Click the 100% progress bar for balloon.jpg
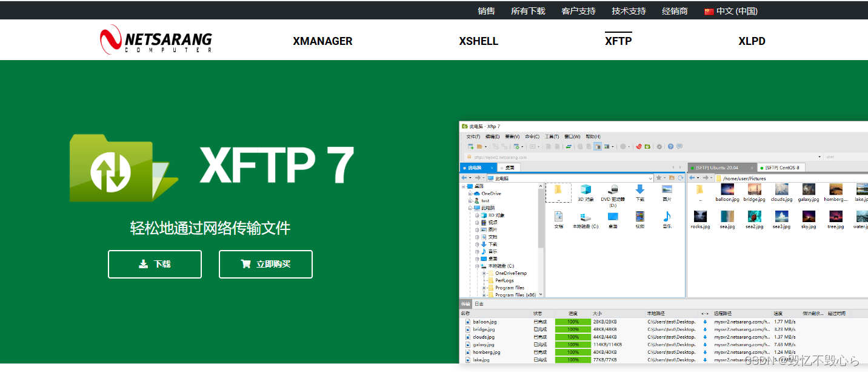This screenshot has width=868, height=372. 573,322
